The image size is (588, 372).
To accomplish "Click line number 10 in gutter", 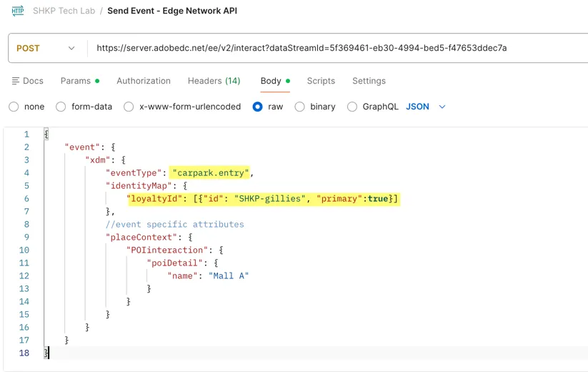I will [x=24, y=250].
